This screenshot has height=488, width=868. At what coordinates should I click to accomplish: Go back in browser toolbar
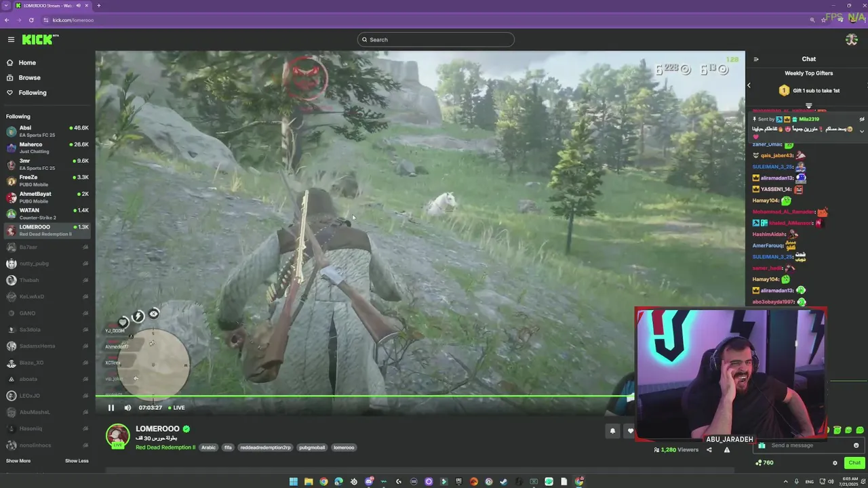[x=7, y=20]
